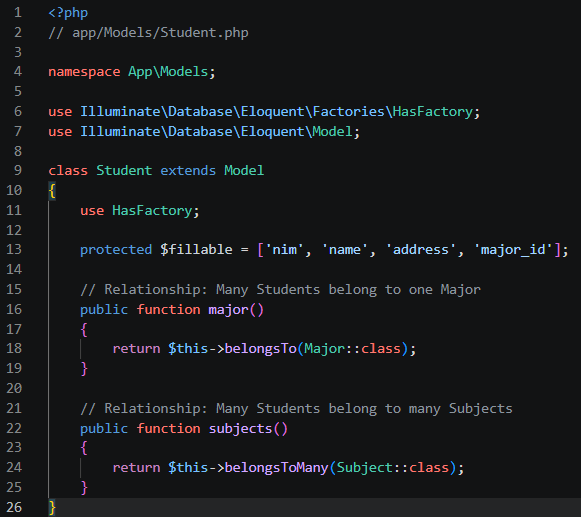Click the Student class name
Image resolution: width=581 pixels, height=517 pixels.
pos(124,171)
